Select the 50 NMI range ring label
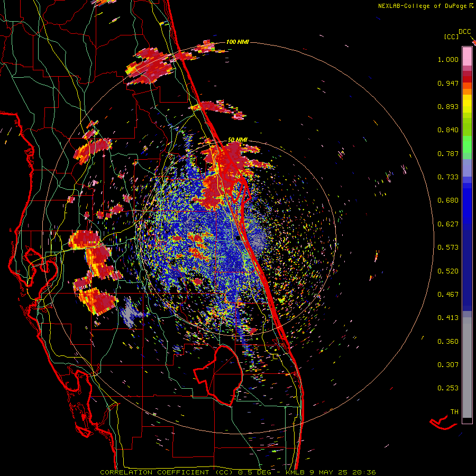The height and width of the screenshot is (476, 476). pos(237,140)
